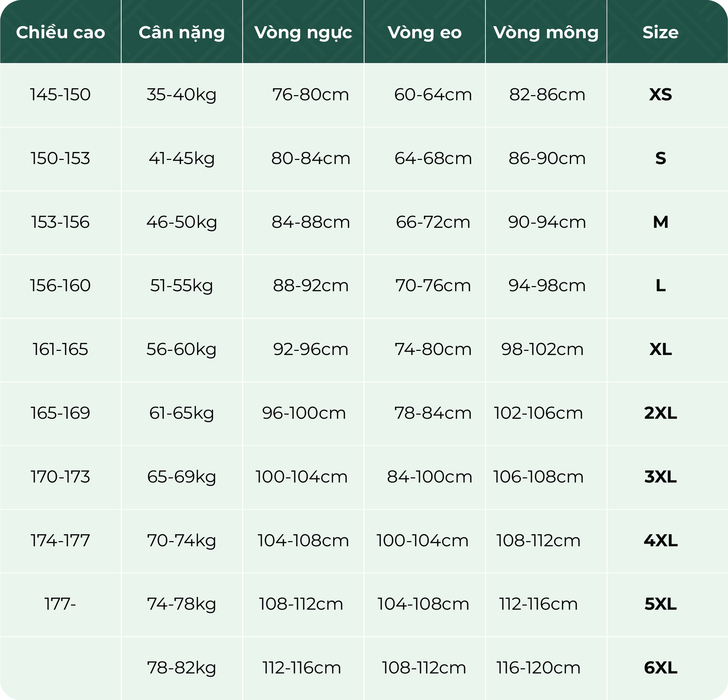Image resolution: width=728 pixels, height=700 pixels.
Task: Select the 145-150 height cell
Action: pyautogui.click(x=60, y=94)
